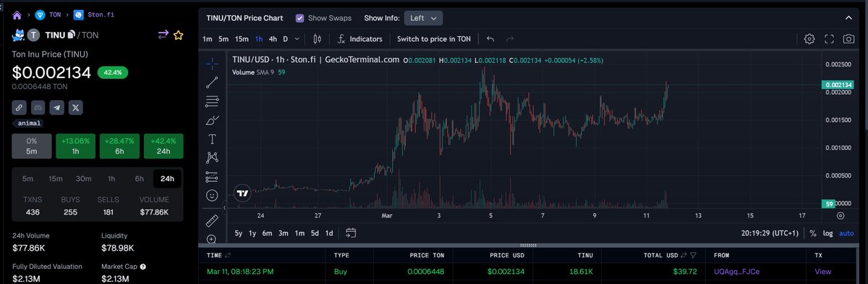868x284 pixels.
Task: Open the emoji icons tool
Action: click(x=212, y=196)
